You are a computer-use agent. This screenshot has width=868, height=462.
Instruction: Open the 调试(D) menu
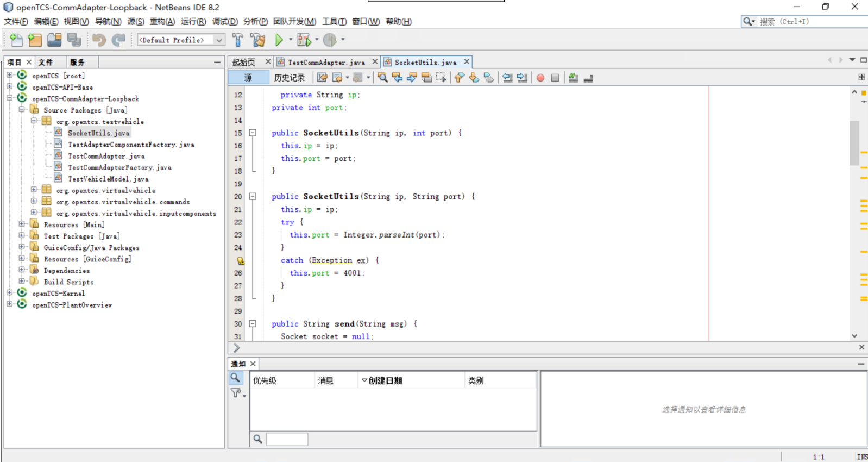click(225, 21)
